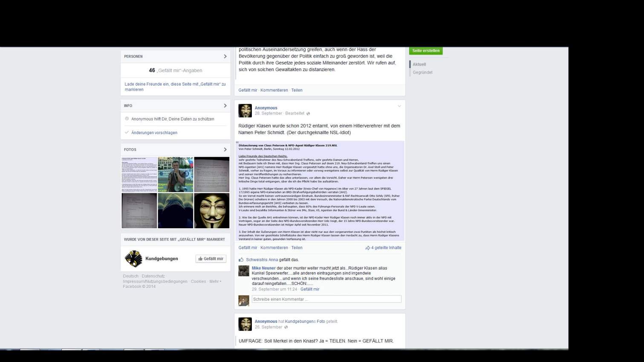644x362 pixels.
Task: Show edit history via Bearbeitet link
Action: coord(295,113)
